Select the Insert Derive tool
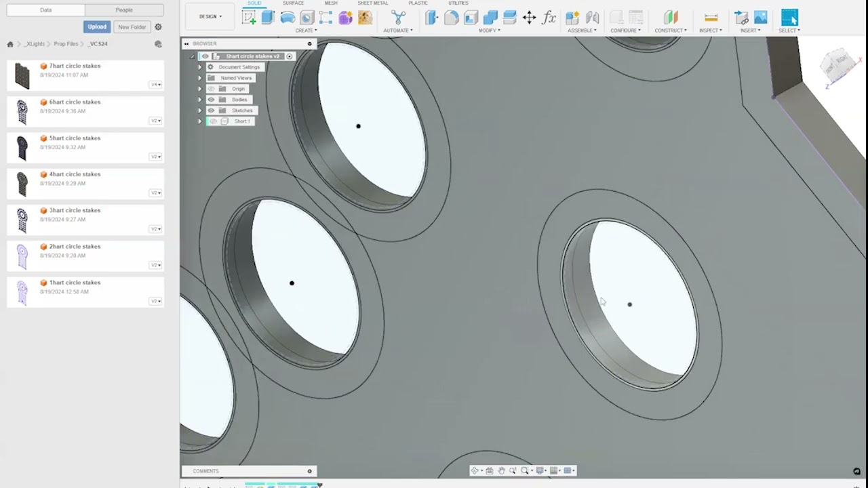 [742, 18]
